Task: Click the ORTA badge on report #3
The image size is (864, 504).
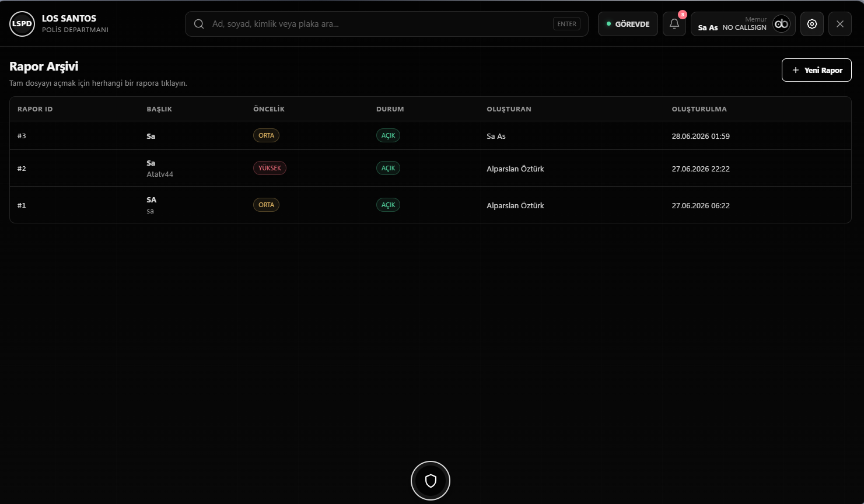Action: [x=266, y=135]
